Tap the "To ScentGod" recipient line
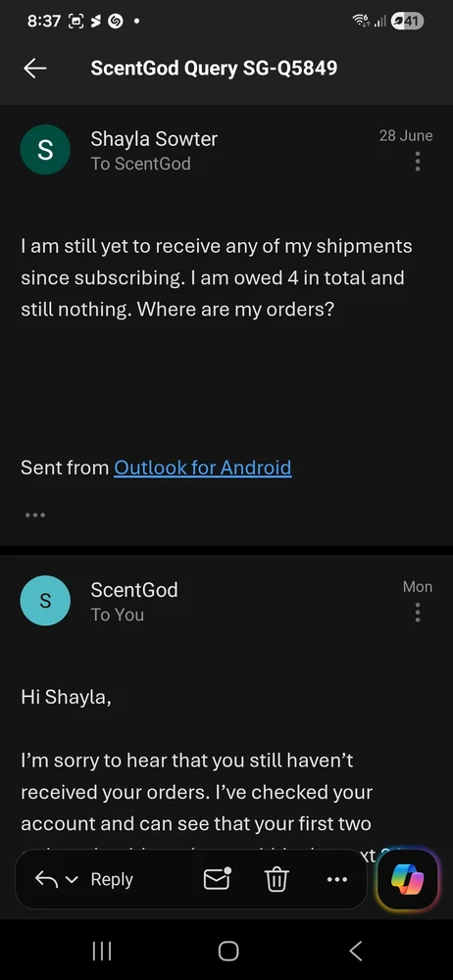 pos(141,164)
